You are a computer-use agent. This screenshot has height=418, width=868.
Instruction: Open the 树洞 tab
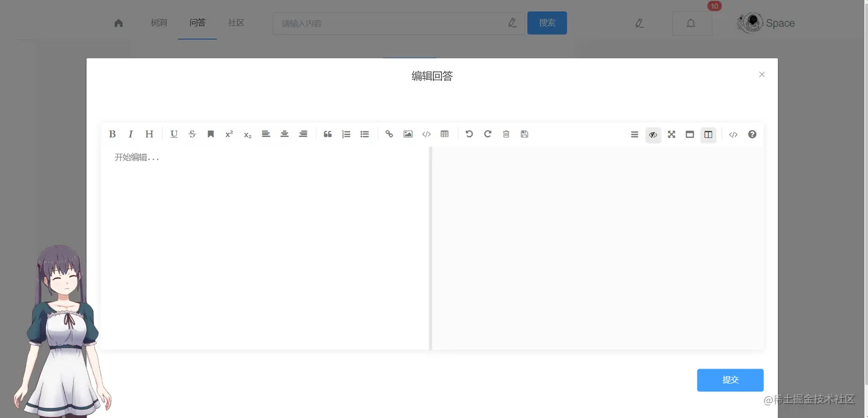point(159,23)
